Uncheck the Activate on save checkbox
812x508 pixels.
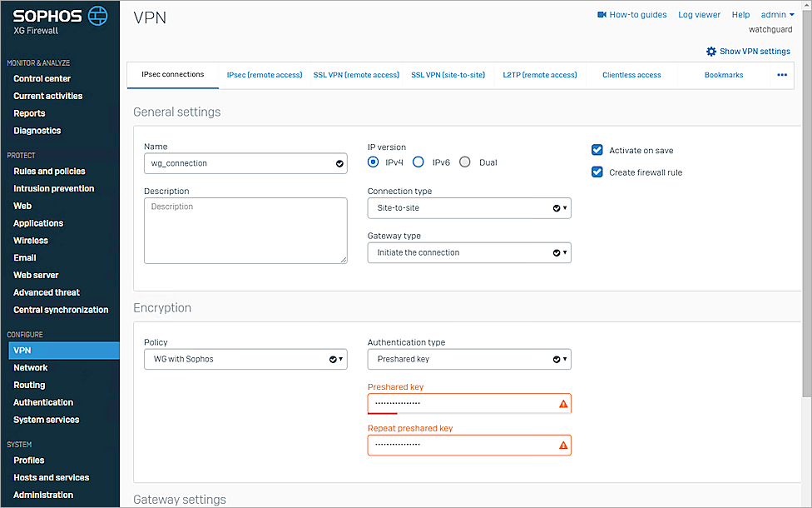pyautogui.click(x=597, y=150)
